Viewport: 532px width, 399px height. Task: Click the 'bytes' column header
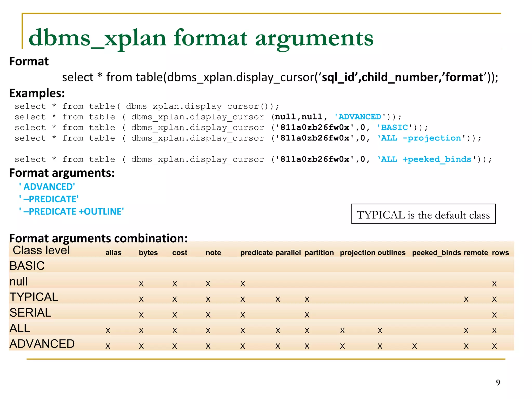pos(148,253)
